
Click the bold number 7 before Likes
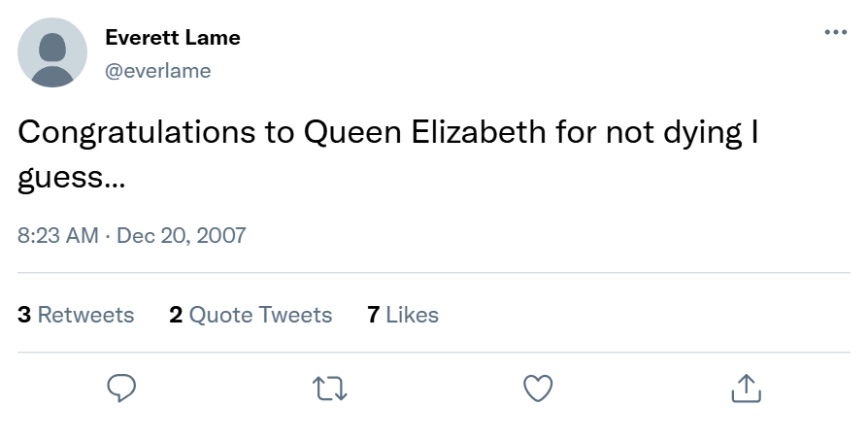tap(373, 315)
